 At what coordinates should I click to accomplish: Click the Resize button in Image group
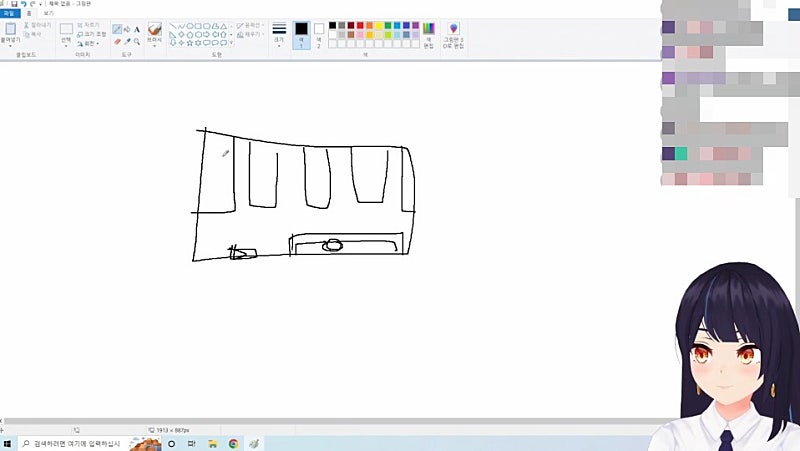coord(91,34)
